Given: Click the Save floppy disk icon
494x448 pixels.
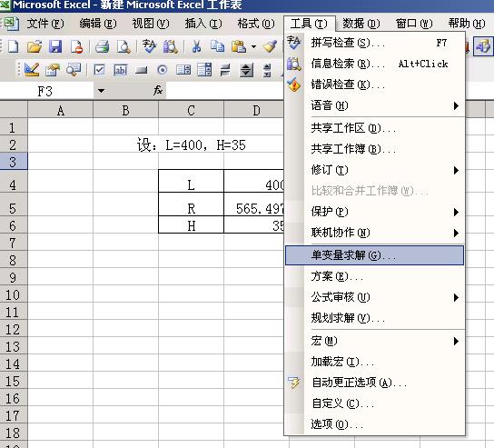Looking at the screenshot, I should 55,47.
